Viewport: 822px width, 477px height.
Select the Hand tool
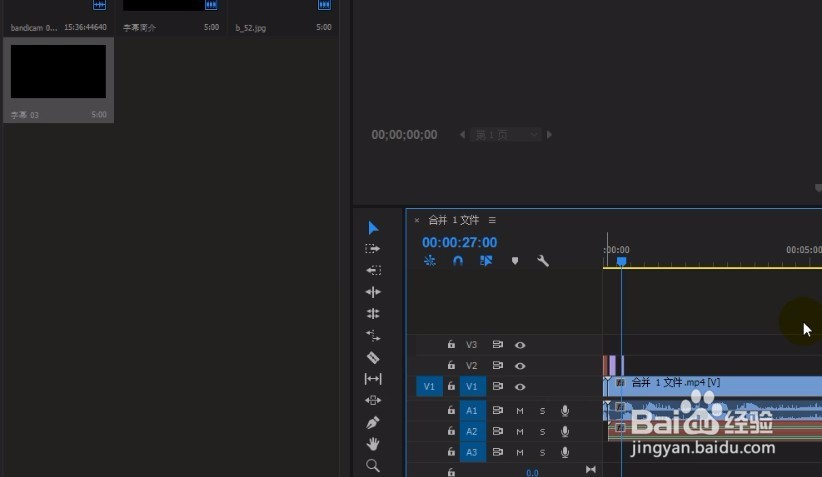pyautogui.click(x=373, y=444)
